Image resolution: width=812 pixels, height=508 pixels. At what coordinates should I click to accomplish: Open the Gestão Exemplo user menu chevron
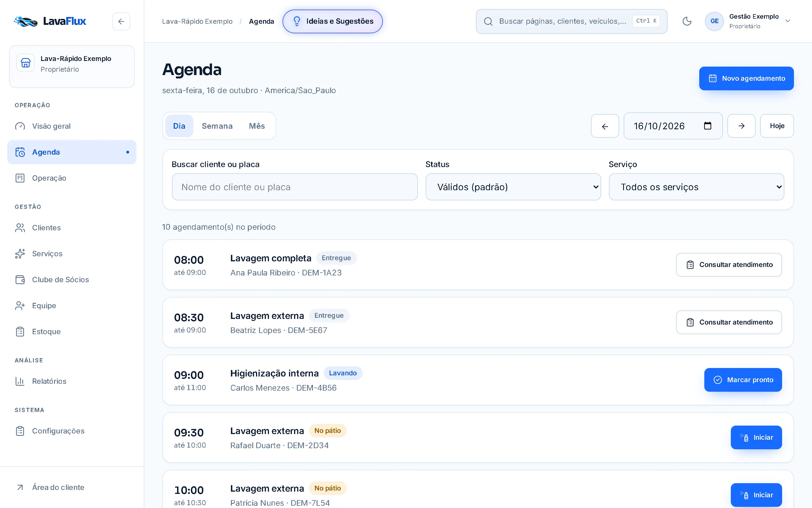[x=787, y=21]
